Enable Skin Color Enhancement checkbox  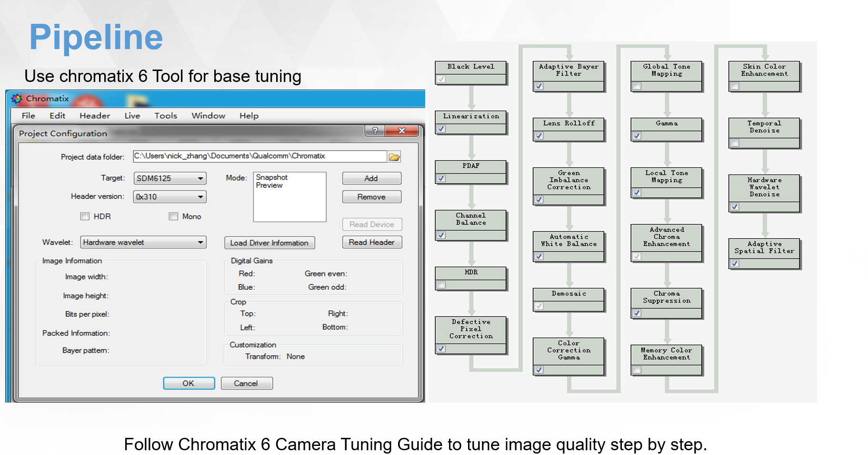tap(735, 86)
